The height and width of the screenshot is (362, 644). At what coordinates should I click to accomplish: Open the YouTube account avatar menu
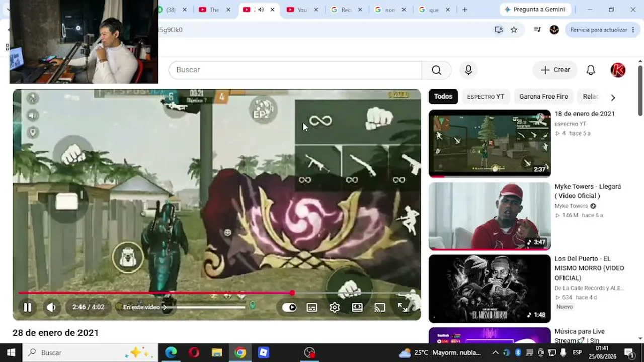click(618, 70)
